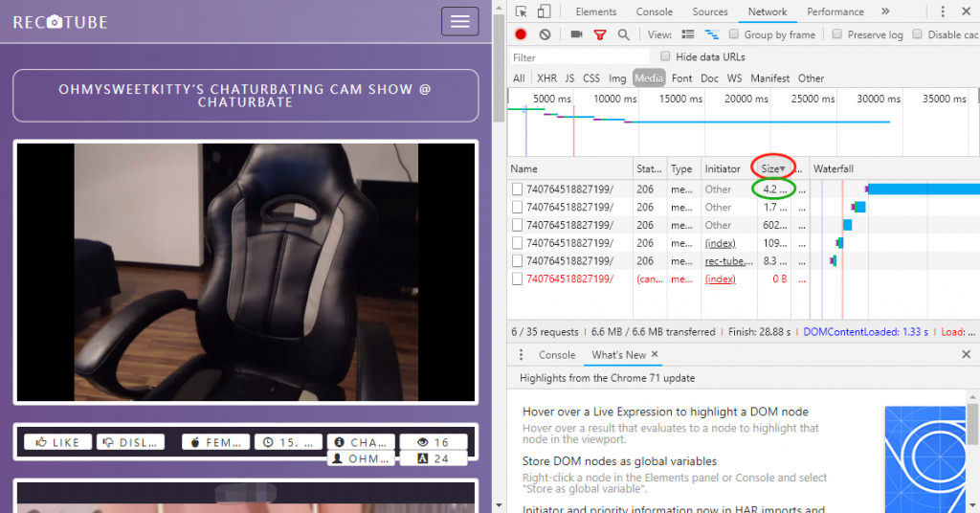
Task: Open the Sources tab
Action: 710,11
